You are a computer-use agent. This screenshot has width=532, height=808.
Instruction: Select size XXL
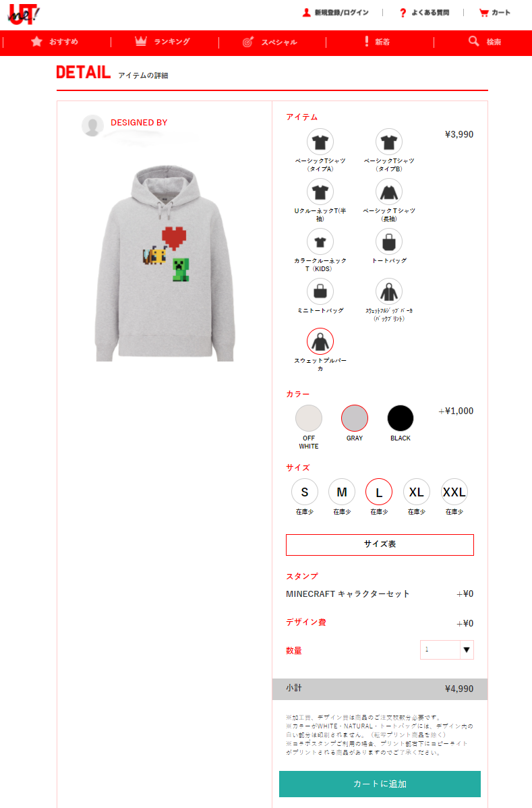tap(454, 492)
